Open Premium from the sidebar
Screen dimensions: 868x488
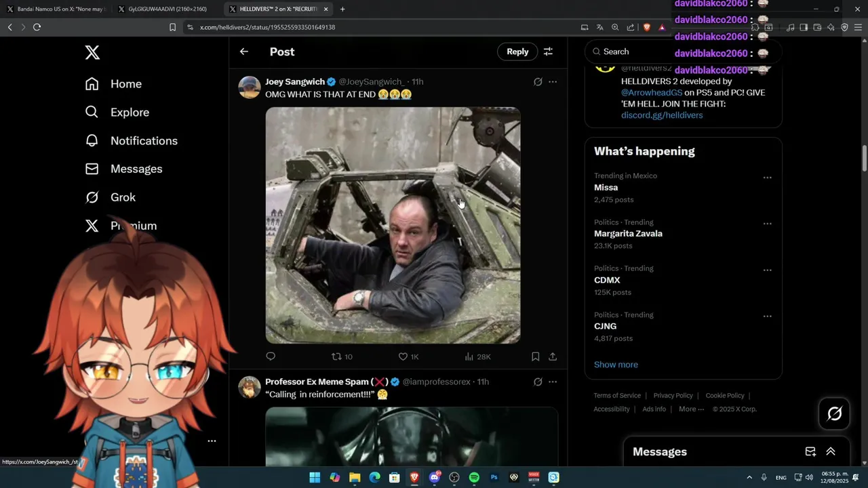[121, 226]
